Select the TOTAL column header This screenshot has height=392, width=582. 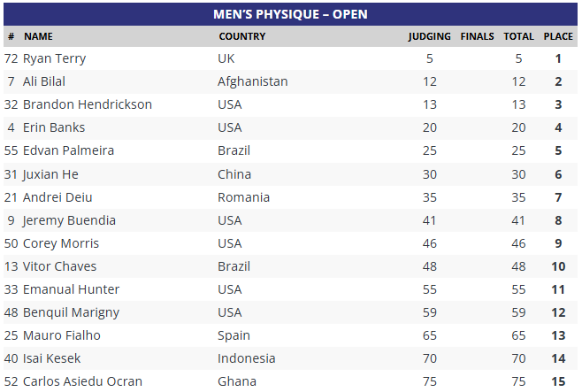pyautogui.click(x=518, y=37)
